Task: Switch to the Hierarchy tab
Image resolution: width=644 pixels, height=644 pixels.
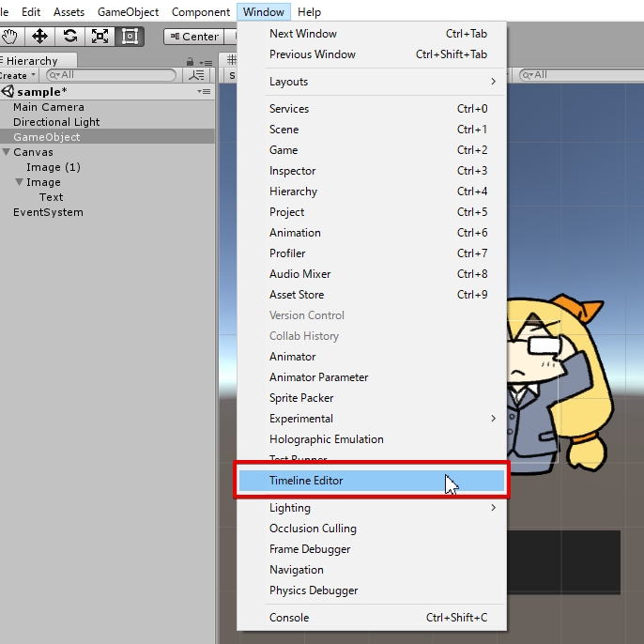Action: [x=38, y=60]
